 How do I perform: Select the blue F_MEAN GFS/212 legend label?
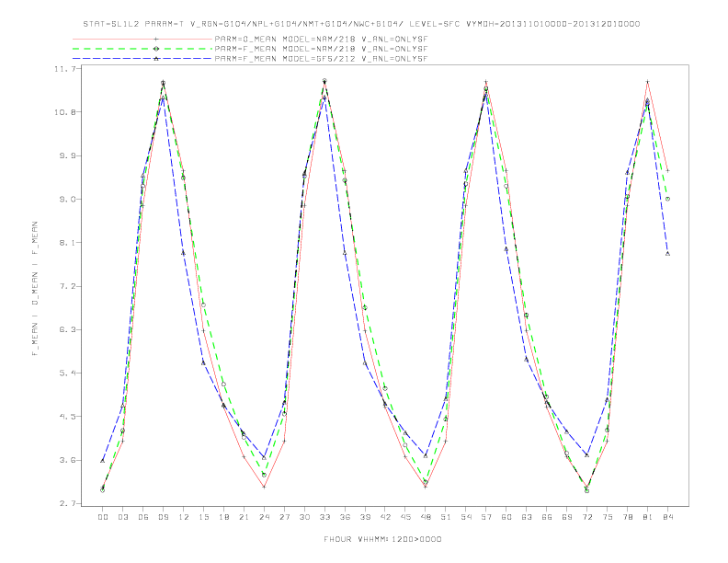tap(321, 59)
